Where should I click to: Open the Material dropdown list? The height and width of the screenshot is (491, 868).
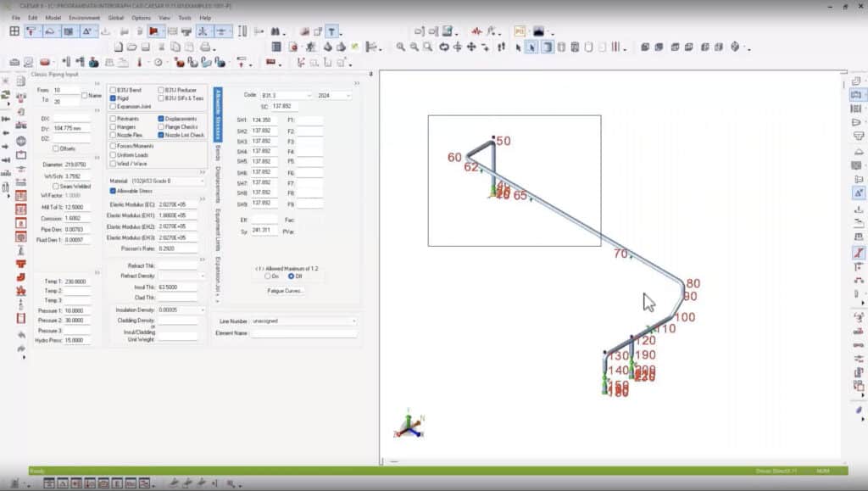pyautogui.click(x=203, y=181)
